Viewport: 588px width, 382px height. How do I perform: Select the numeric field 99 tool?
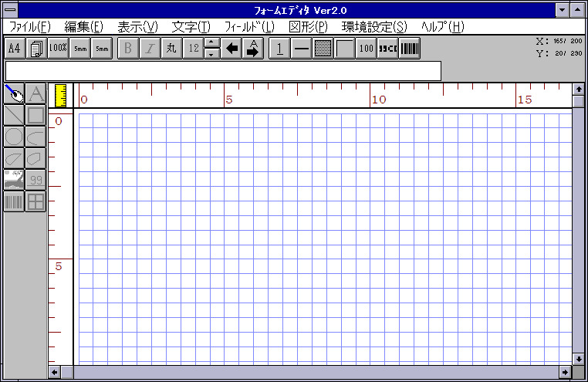36,180
